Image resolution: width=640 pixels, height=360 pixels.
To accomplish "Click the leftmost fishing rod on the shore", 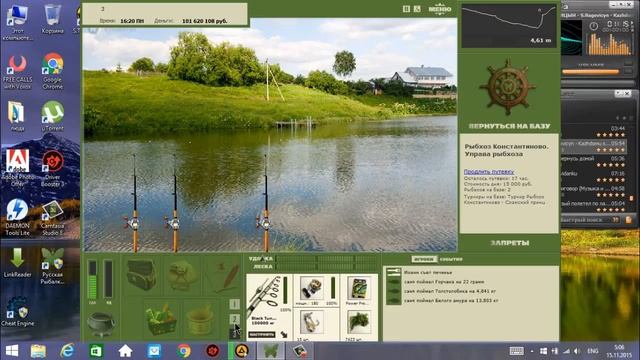I will (134, 204).
